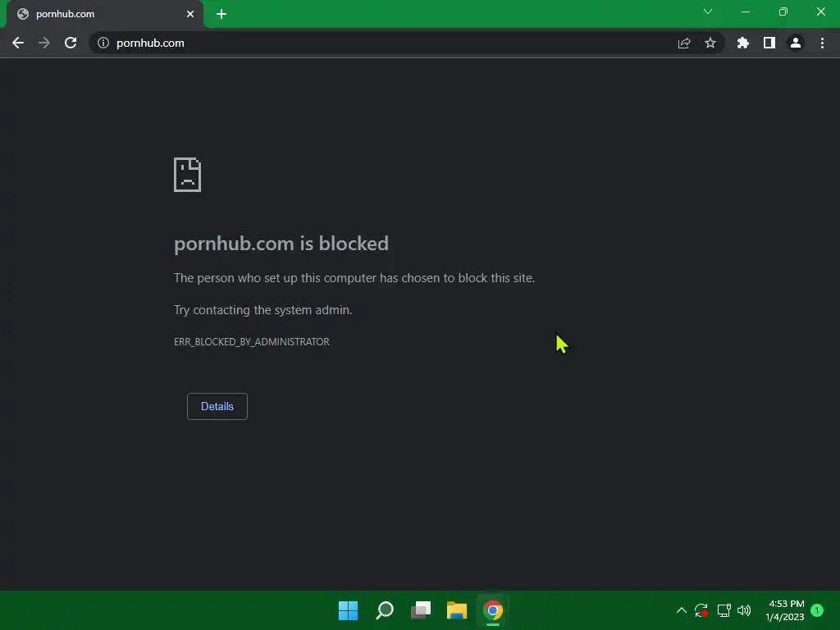Click the Chrome taskbar icon
The height and width of the screenshot is (630, 840).
[493, 610]
